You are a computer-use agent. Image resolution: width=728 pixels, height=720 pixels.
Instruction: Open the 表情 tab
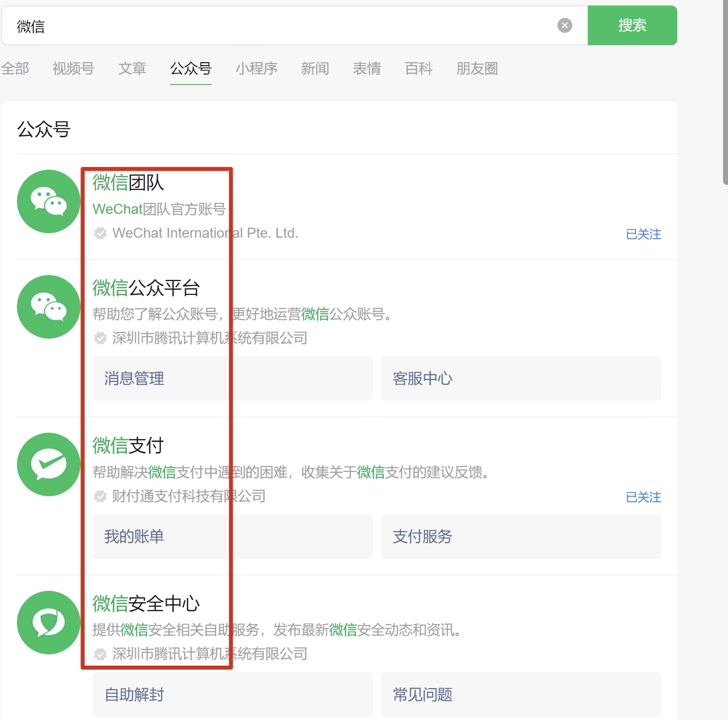pos(367,69)
